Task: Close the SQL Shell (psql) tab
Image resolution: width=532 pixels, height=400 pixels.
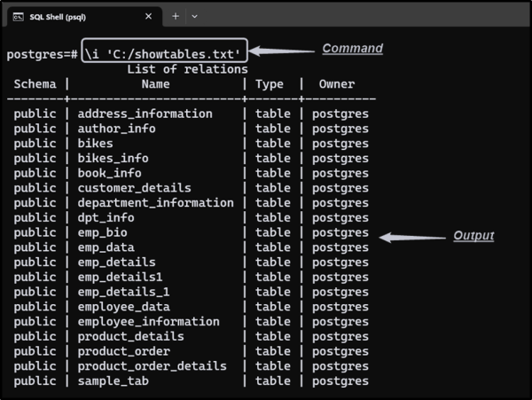Action: pyautogui.click(x=147, y=16)
